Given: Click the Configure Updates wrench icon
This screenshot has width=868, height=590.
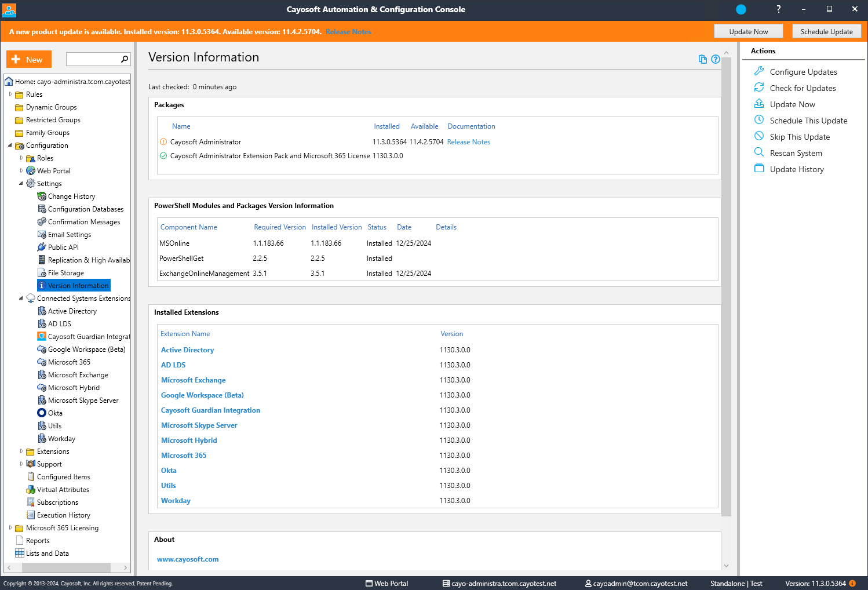Looking at the screenshot, I should tap(759, 71).
